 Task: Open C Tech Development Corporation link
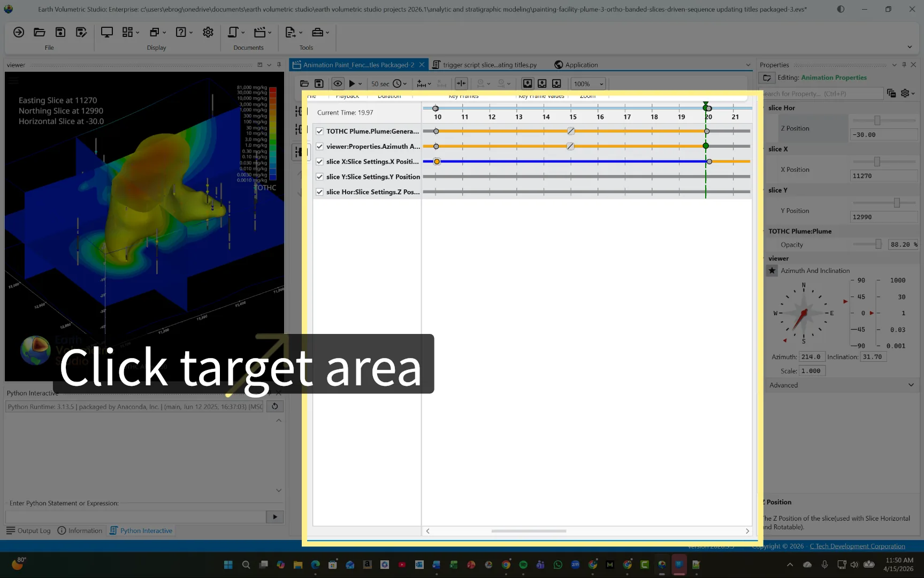(857, 546)
